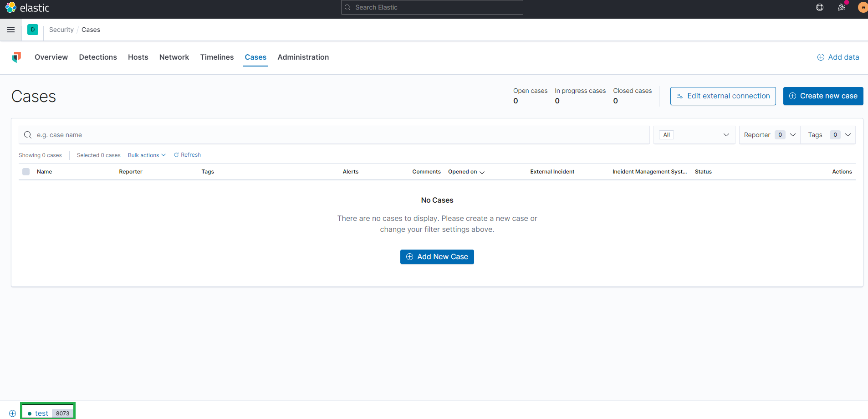Screen dimensions: 868x419
Task: Click the Edit external connection button
Action: pos(723,96)
